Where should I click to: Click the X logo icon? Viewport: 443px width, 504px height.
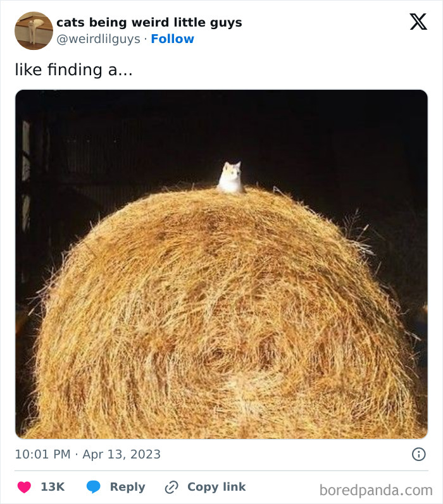click(x=418, y=22)
